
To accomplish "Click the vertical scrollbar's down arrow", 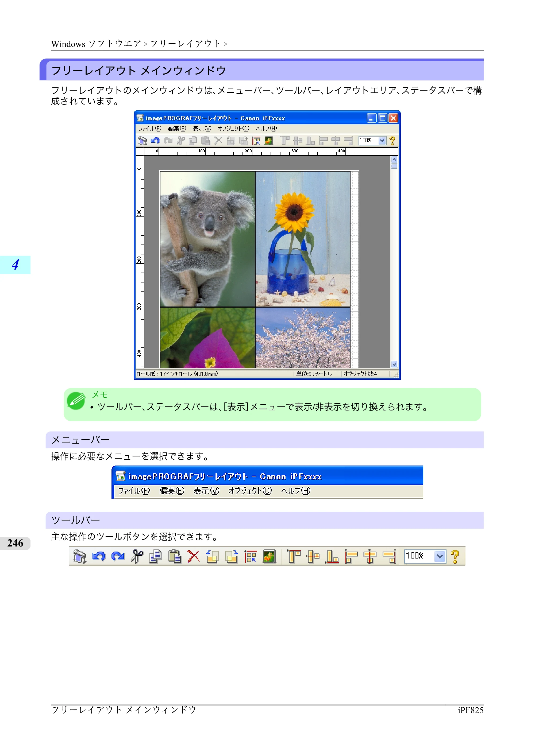I will click(x=394, y=364).
